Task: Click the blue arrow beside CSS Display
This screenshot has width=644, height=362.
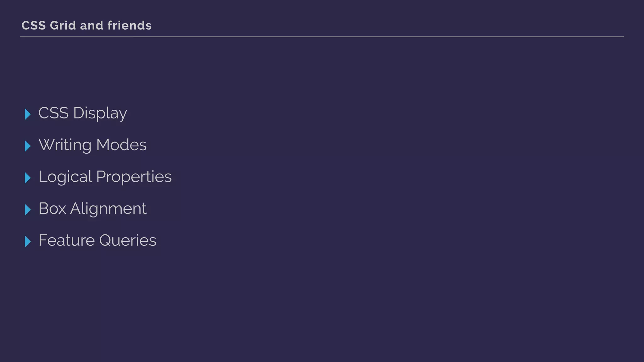Action: click(x=28, y=114)
